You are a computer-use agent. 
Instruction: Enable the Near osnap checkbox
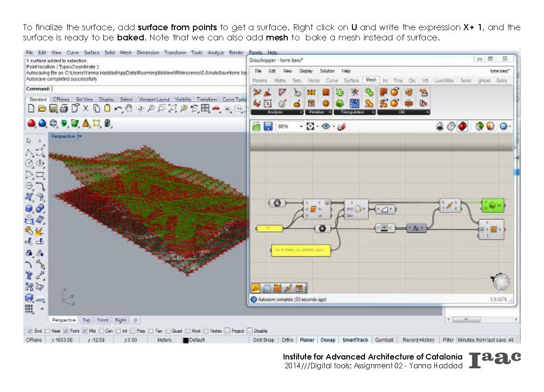48,331
